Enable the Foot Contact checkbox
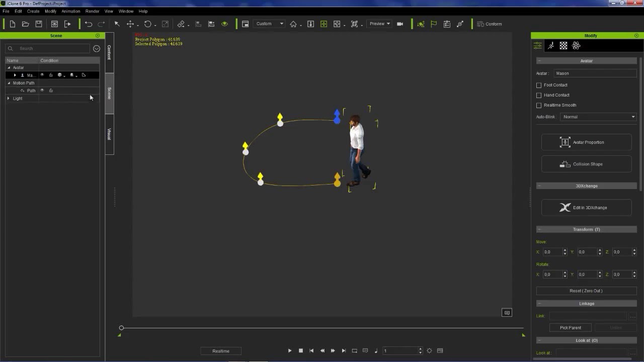The image size is (644, 362). point(539,85)
